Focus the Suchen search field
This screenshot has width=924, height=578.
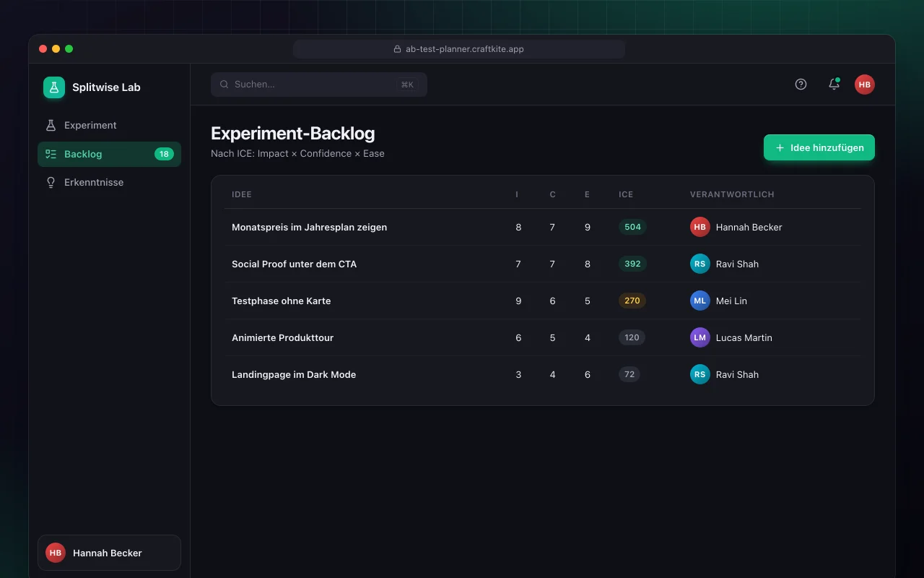tap(319, 85)
